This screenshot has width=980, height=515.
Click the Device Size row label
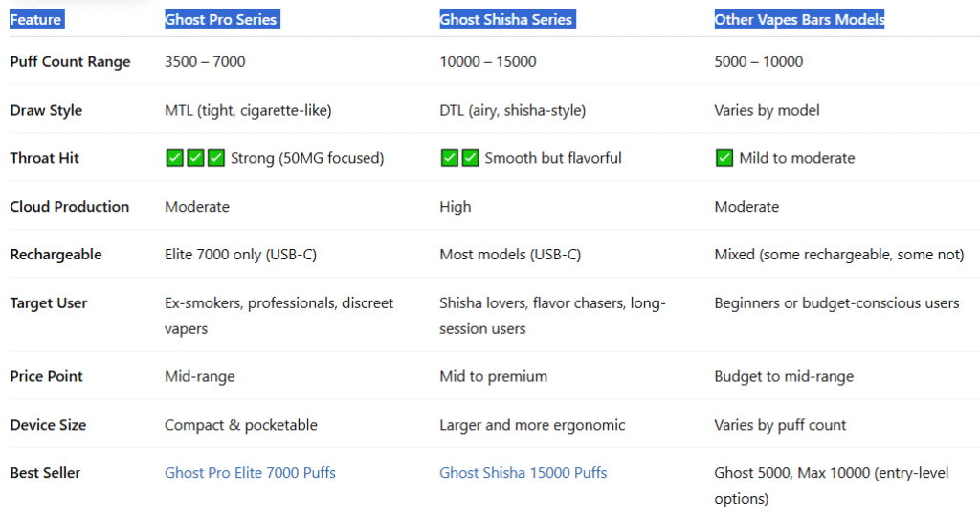pos(48,425)
